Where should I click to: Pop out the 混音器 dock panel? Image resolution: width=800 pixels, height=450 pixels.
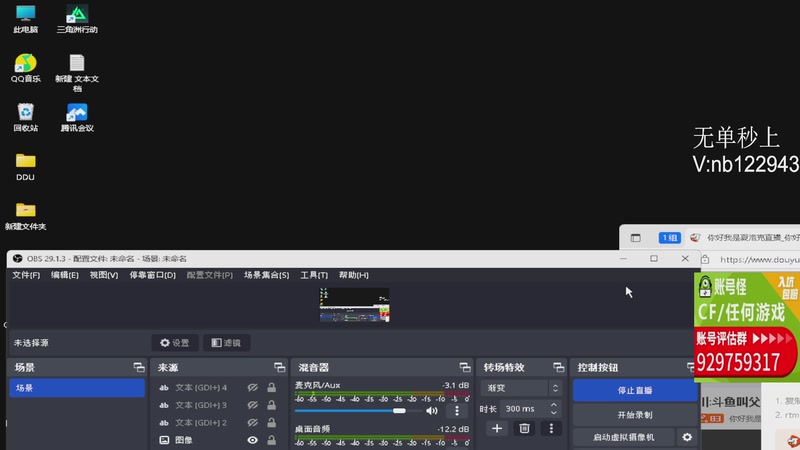[464, 367]
